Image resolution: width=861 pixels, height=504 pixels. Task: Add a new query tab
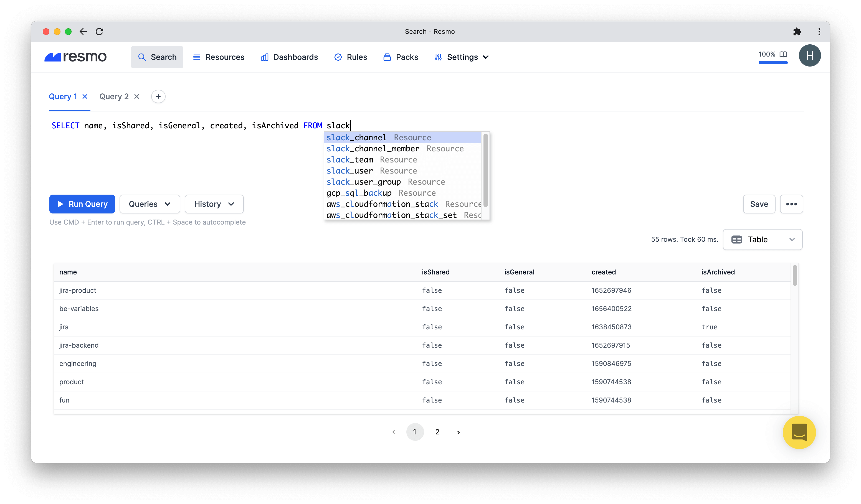click(x=158, y=96)
